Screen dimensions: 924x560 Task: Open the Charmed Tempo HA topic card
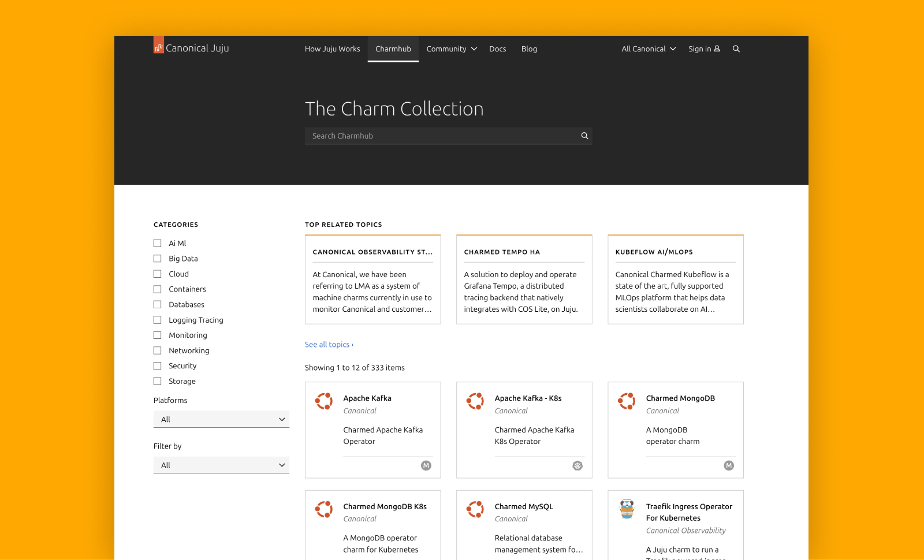pyautogui.click(x=524, y=279)
